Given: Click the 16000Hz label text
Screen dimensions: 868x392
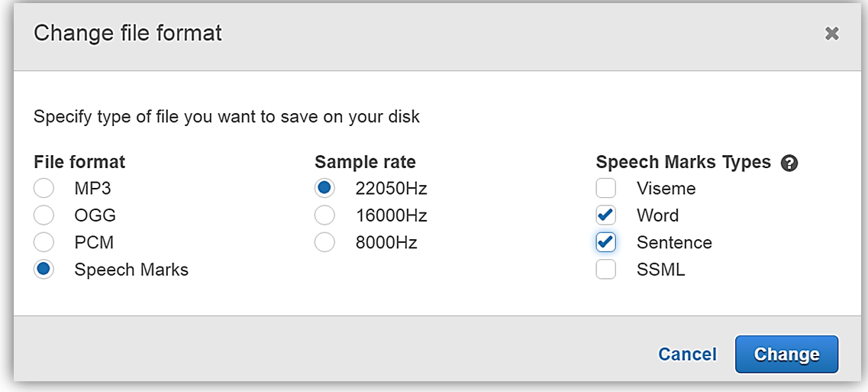Looking at the screenshot, I should click(391, 215).
